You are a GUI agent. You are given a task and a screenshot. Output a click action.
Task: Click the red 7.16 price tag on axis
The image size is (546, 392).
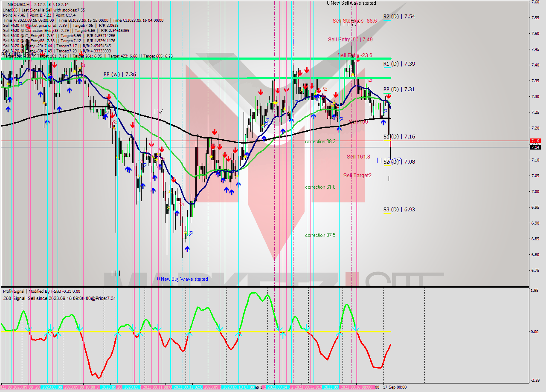click(x=535, y=141)
